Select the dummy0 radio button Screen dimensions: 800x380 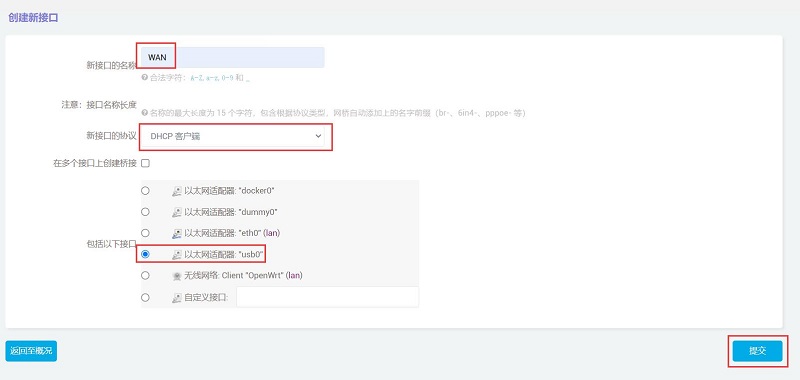(x=145, y=212)
